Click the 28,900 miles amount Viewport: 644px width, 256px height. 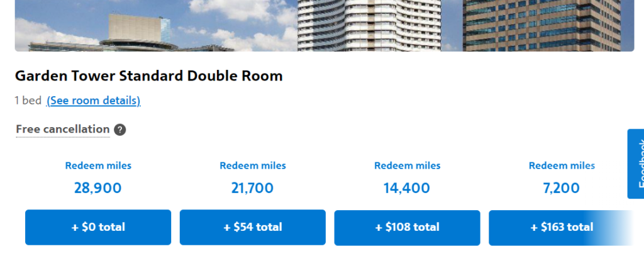(98, 188)
